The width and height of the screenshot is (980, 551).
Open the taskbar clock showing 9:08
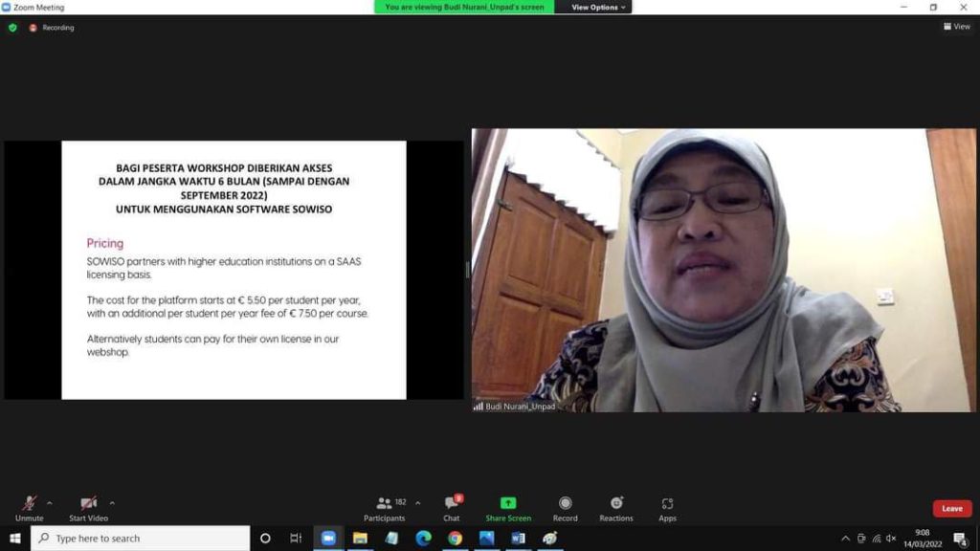pos(923,538)
